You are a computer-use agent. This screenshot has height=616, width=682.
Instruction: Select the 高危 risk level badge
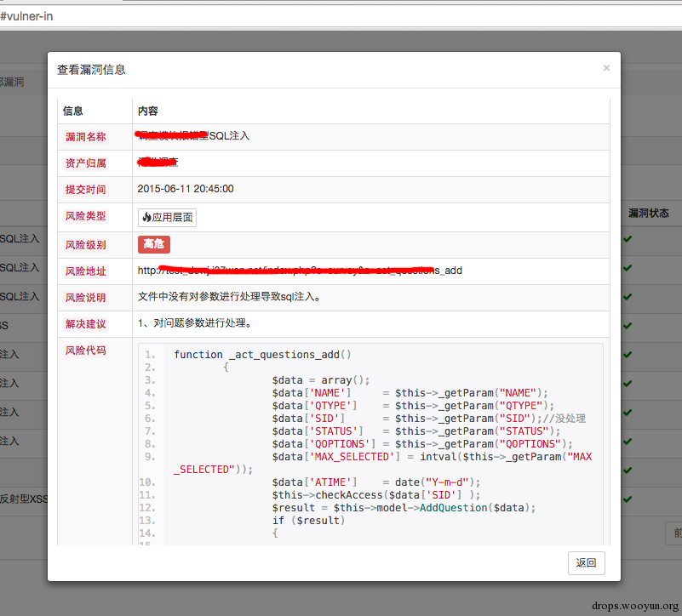[154, 244]
